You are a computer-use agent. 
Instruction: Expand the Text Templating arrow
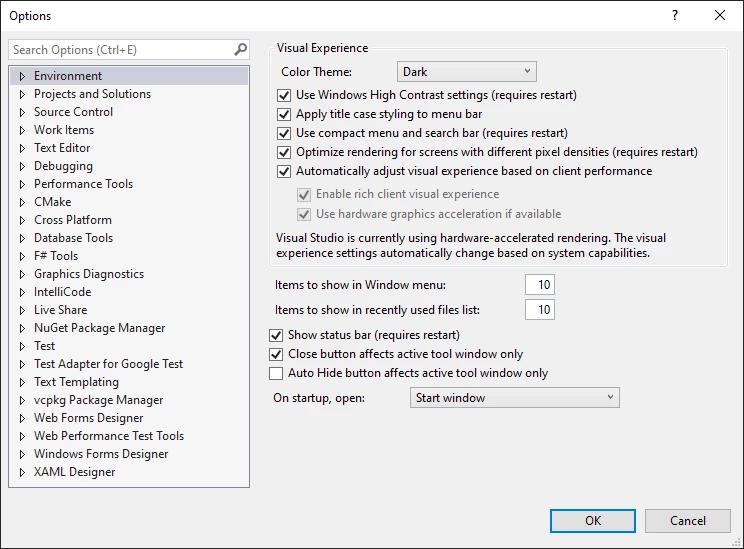pyautogui.click(x=22, y=382)
